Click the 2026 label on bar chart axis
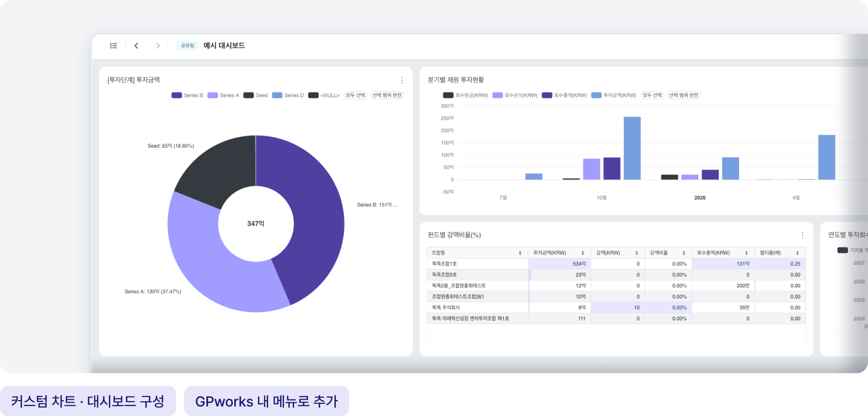The image size is (868, 416). (x=700, y=198)
